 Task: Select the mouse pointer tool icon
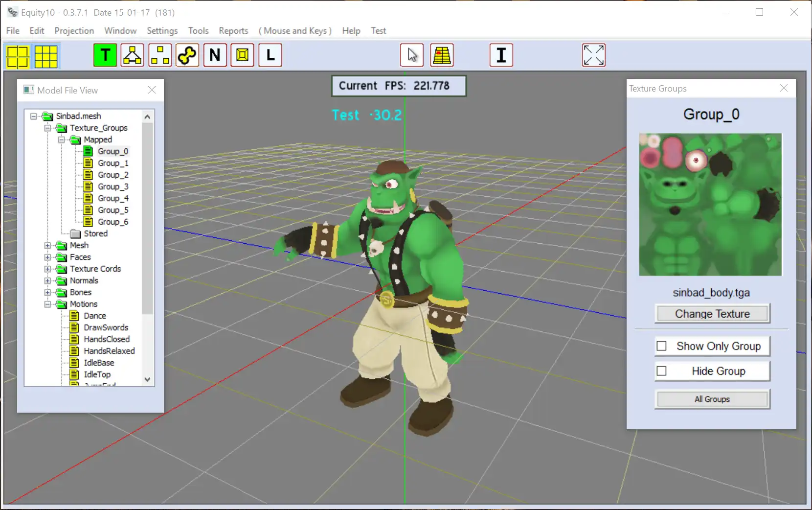[x=412, y=55]
